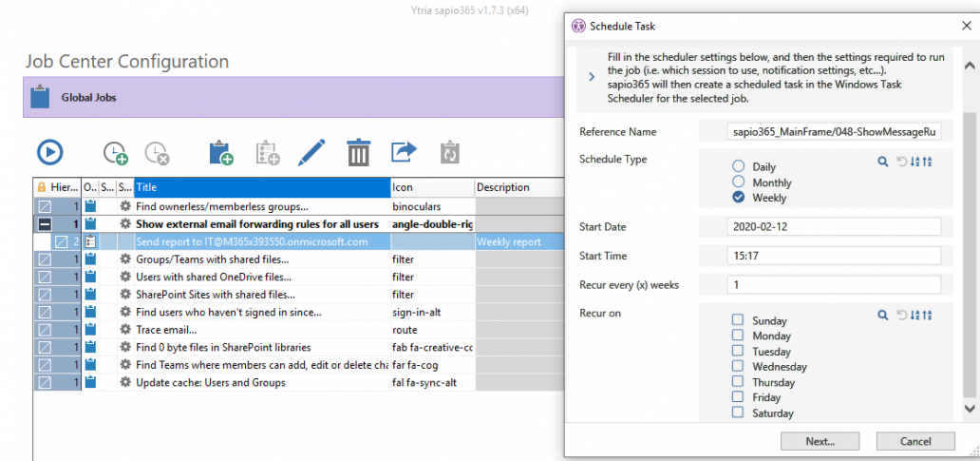This screenshot has height=461, width=980.
Task: Delete the job with the trash icon
Action: coord(358,152)
